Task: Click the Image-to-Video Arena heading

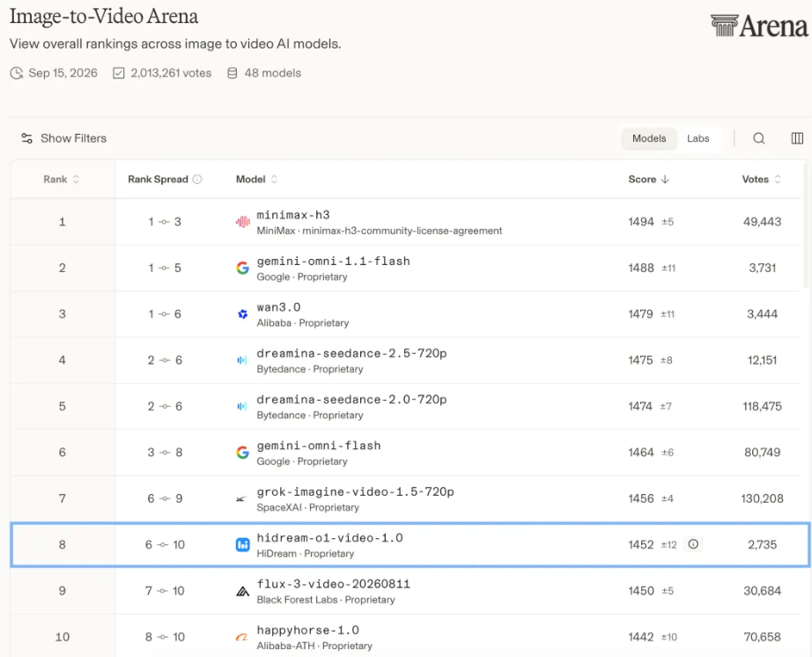Action: tap(104, 16)
